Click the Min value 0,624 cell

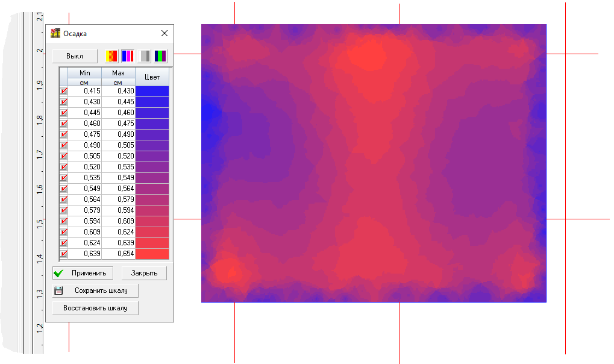(x=84, y=243)
